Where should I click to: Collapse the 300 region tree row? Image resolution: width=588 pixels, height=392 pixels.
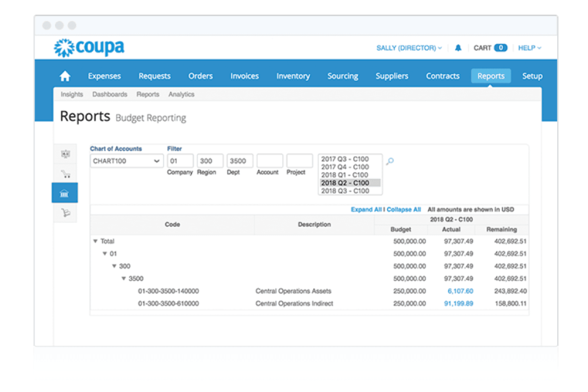click(114, 266)
